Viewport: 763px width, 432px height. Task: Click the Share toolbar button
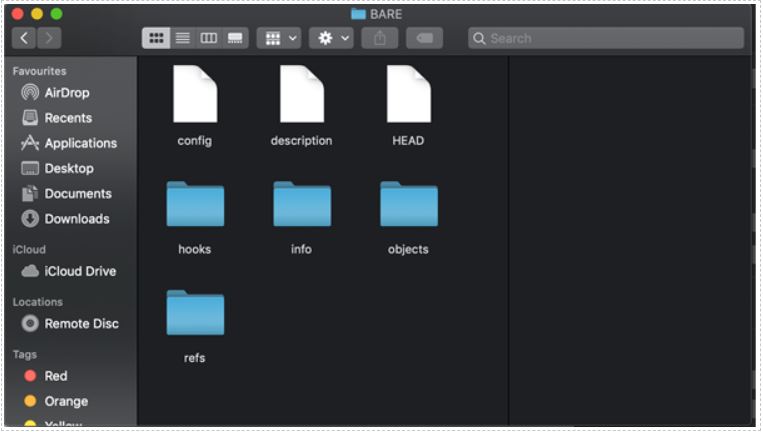(380, 38)
